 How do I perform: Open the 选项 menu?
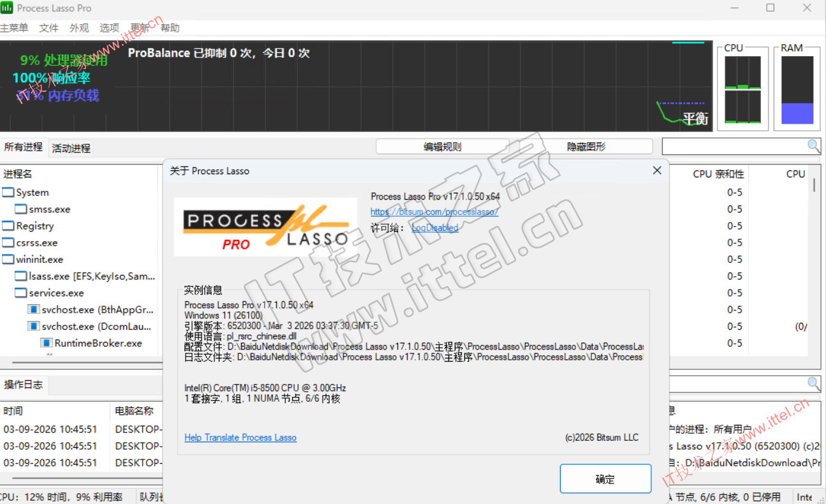tap(109, 28)
